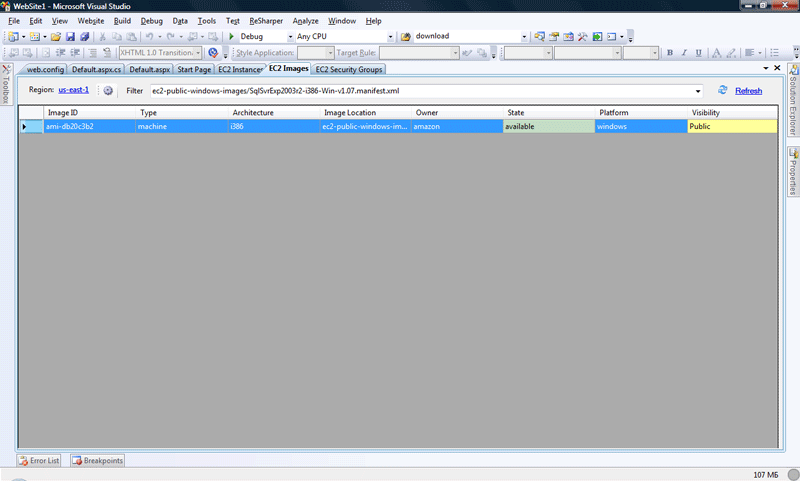
Task: Open the Error List panel button
Action: coord(39,461)
